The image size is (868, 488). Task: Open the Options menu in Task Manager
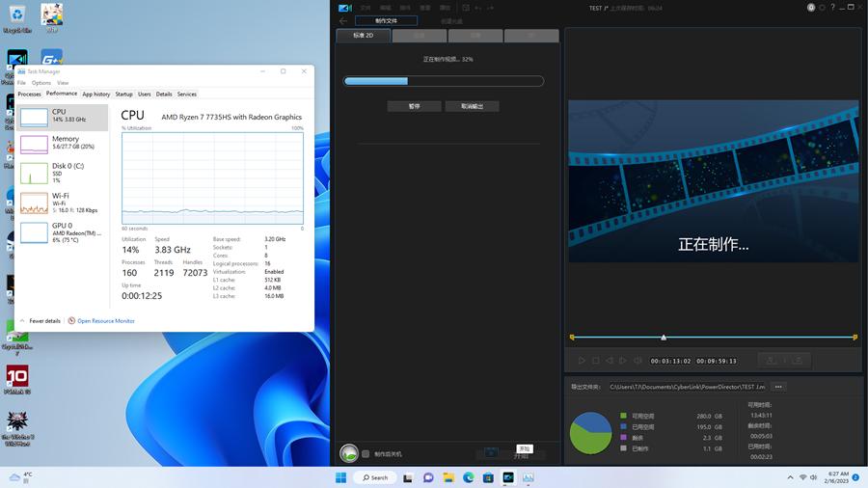(41, 83)
